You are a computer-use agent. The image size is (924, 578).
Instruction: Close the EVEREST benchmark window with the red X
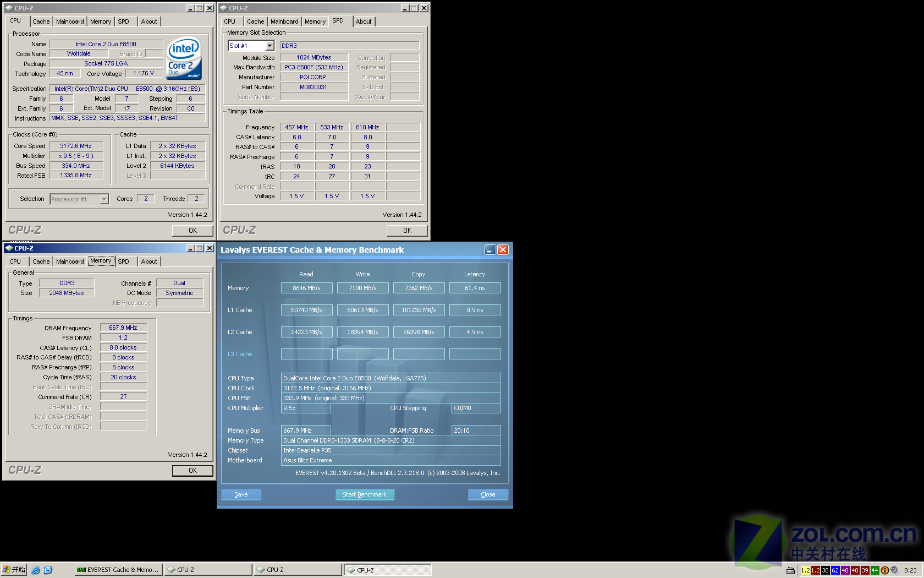503,250
